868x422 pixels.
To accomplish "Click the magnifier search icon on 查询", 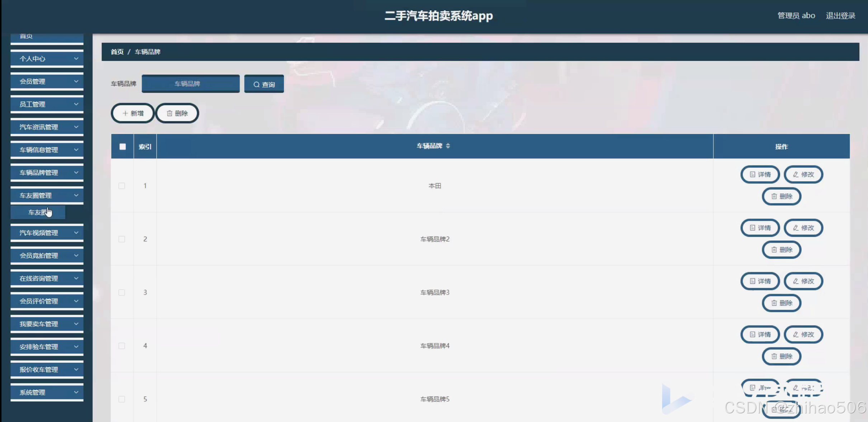I will 256,85.
